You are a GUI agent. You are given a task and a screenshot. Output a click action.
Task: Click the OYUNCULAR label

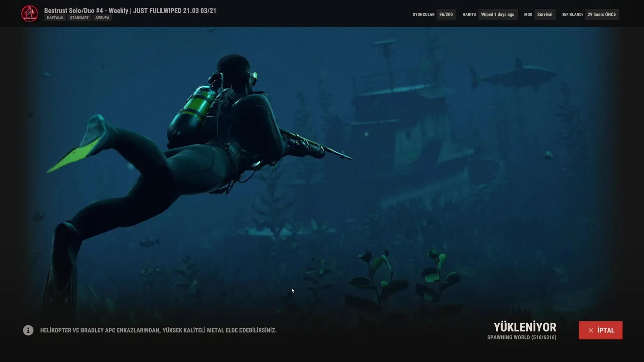click(423, 15)
